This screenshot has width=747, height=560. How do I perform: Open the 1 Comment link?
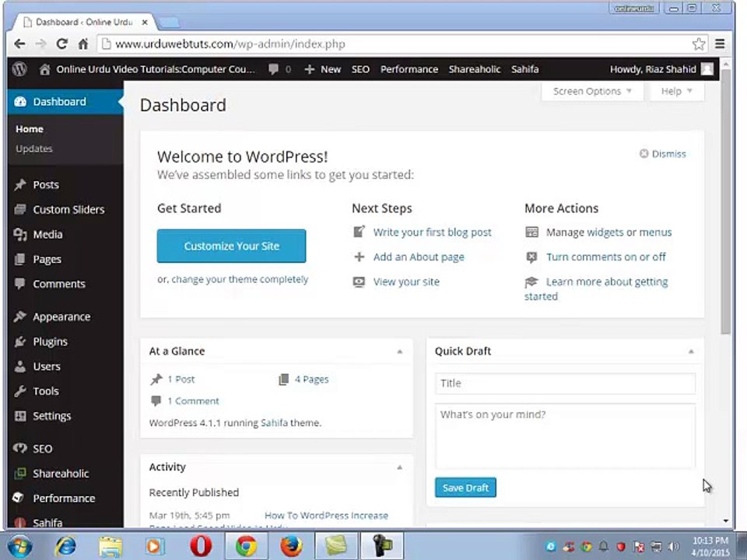pos(193,401)
